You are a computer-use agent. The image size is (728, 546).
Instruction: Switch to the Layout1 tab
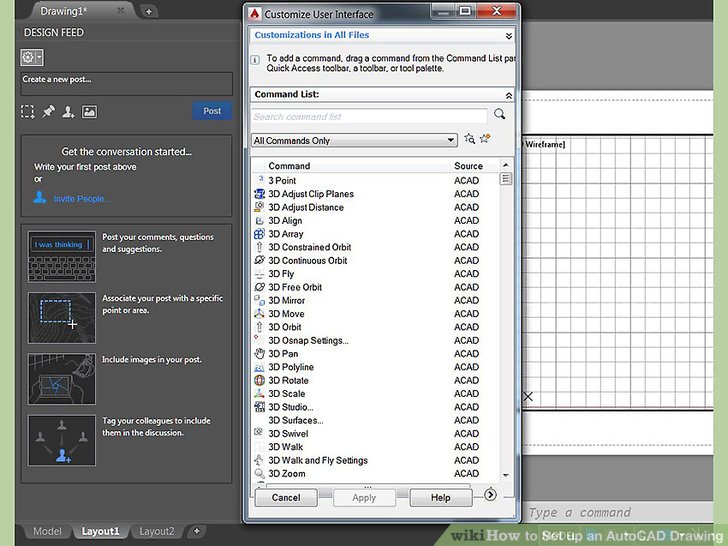100,531
